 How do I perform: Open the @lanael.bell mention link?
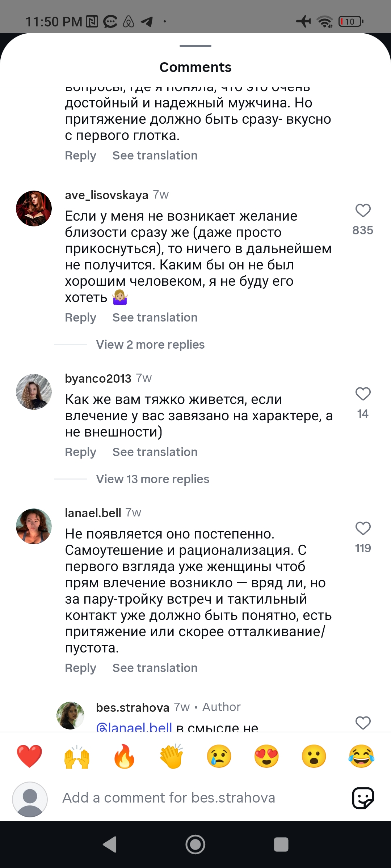click(134, 726)
